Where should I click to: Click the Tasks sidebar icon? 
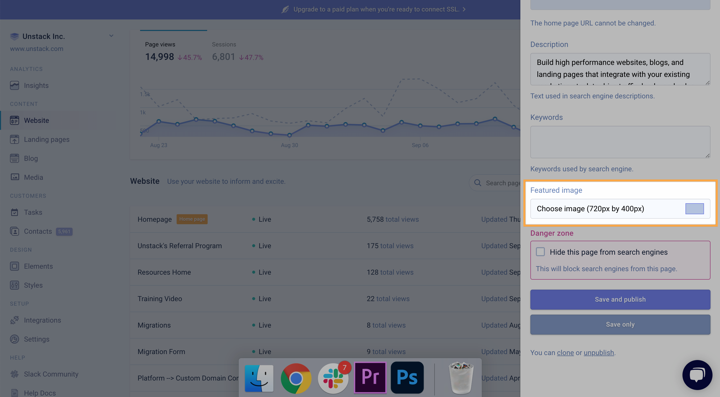pos(15,212)
